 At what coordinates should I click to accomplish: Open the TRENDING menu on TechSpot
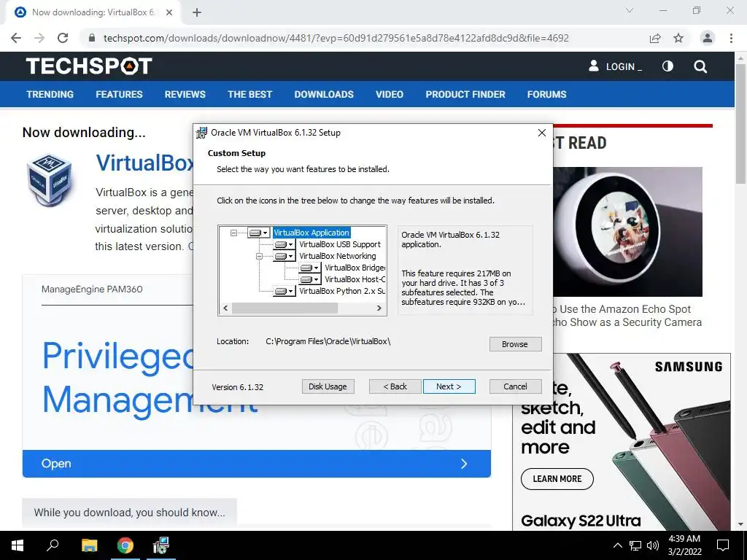50,94
